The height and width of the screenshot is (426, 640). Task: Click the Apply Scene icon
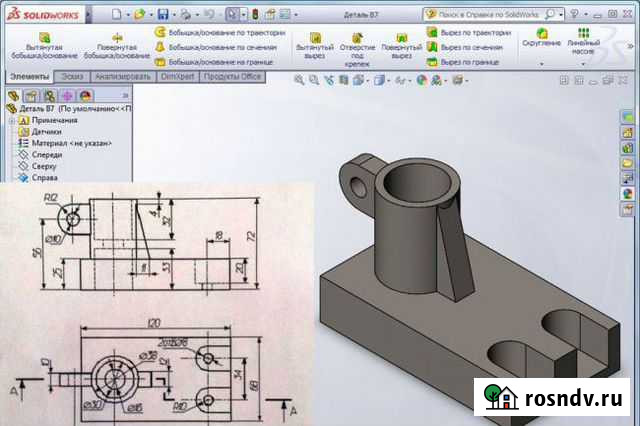click(436, 80)
